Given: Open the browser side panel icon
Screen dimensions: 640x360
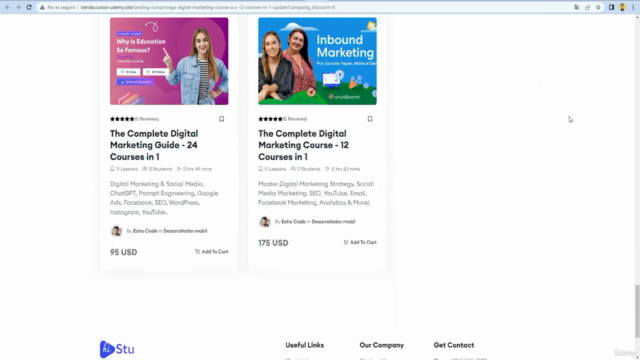Looking at the screenshot, I should (611, 7).
